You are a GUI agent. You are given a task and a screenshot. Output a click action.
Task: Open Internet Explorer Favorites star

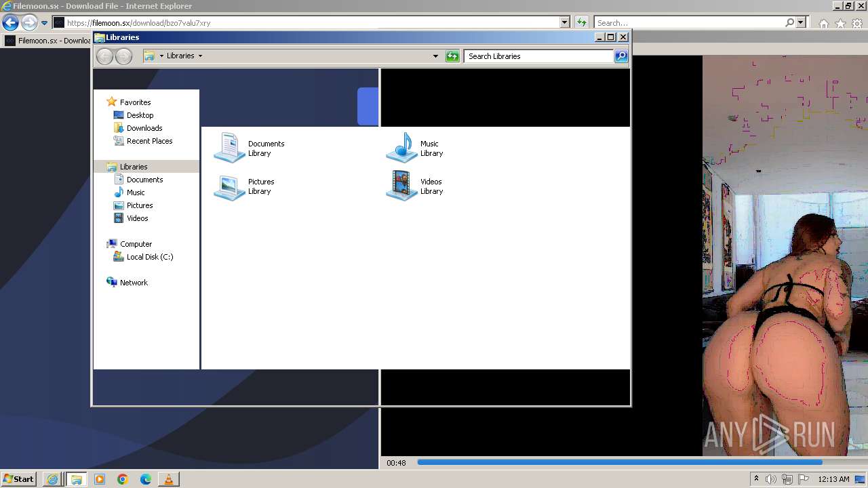(840, 23)
